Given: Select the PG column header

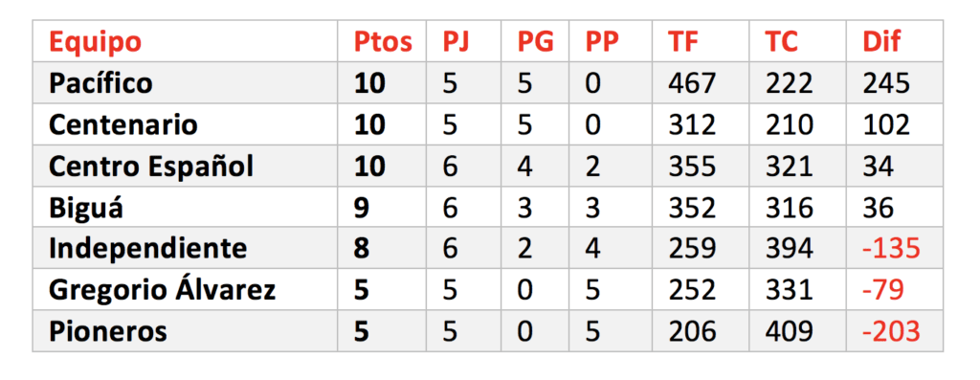Looking at the screenshot, I should pyautogui.click(x=536, y=42).
